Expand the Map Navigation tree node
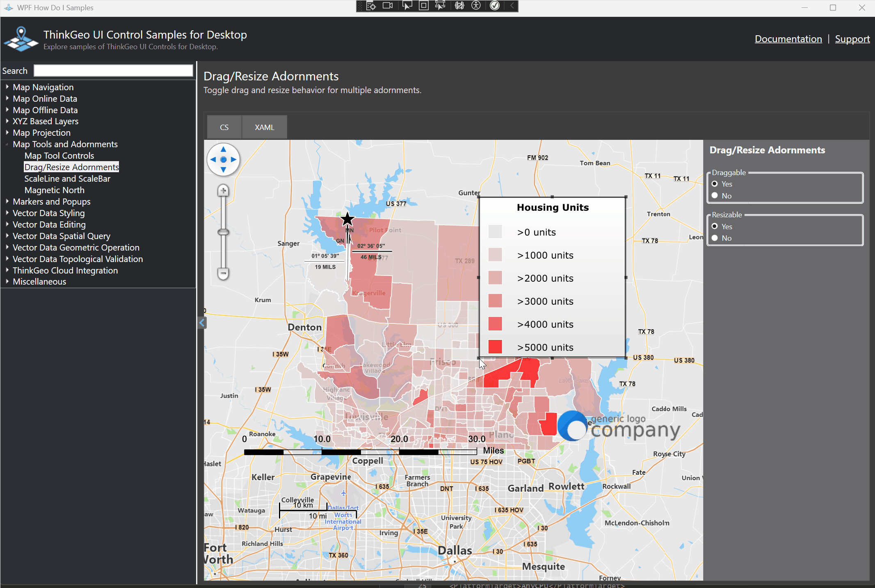 click(7, 87)
